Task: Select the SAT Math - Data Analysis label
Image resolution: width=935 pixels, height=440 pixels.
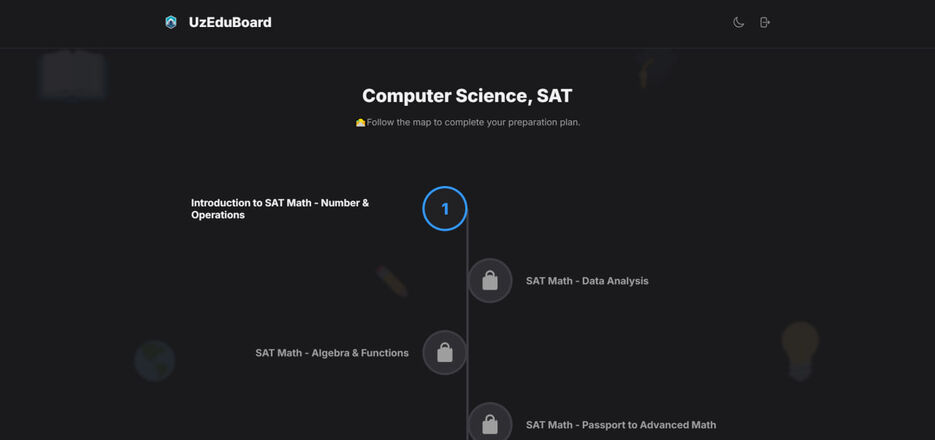Action: [x=587, y=281]
